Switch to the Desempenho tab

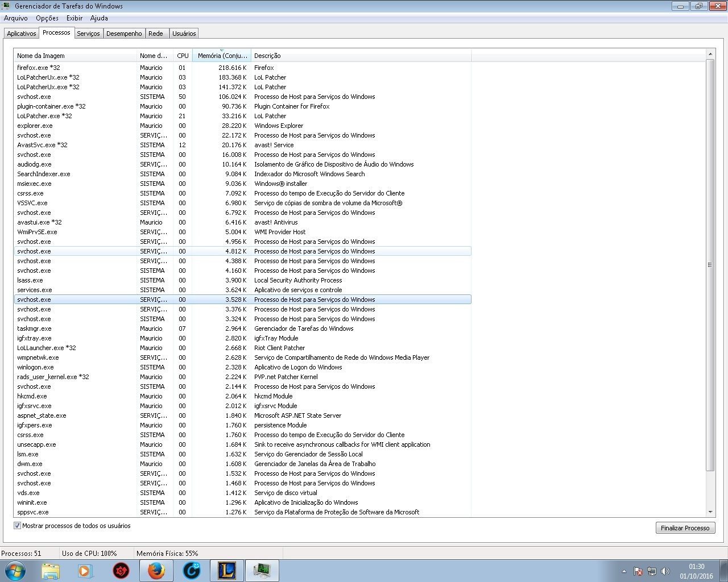click(x=124, y=34)
